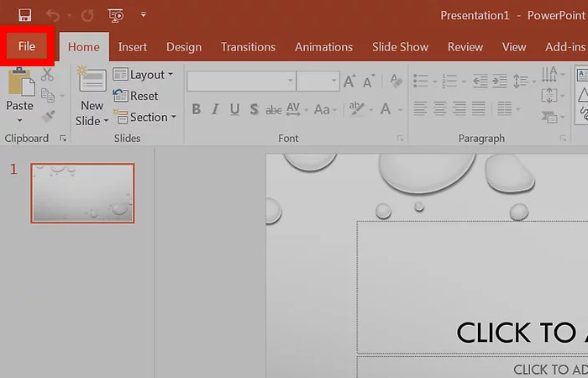The image size is (588, 378).
Task: Apply the Font Color A swatch
Action: (x=386, y=109)
